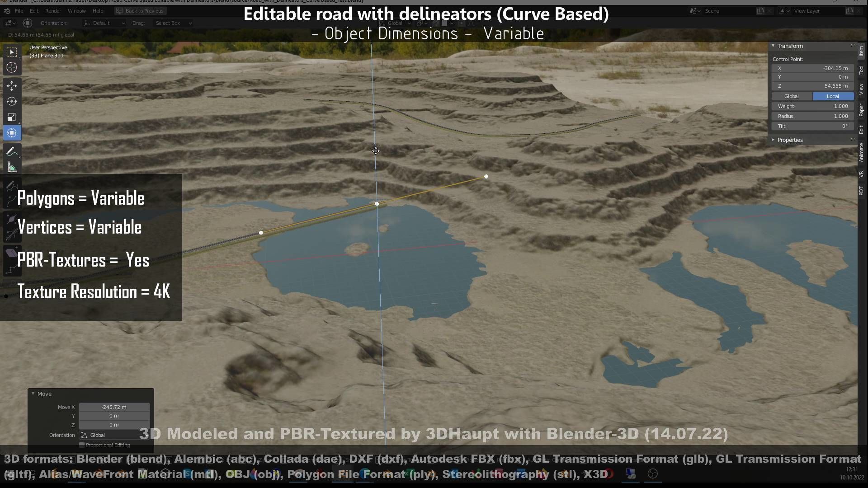
Task: Collapse the Move operator panel
Action: point(33,394)
